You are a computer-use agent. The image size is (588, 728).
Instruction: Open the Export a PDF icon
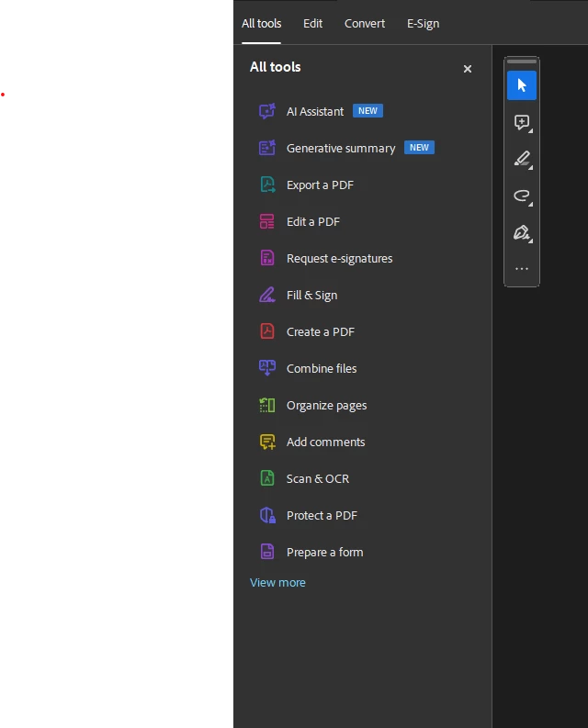(x=267, y=185)
